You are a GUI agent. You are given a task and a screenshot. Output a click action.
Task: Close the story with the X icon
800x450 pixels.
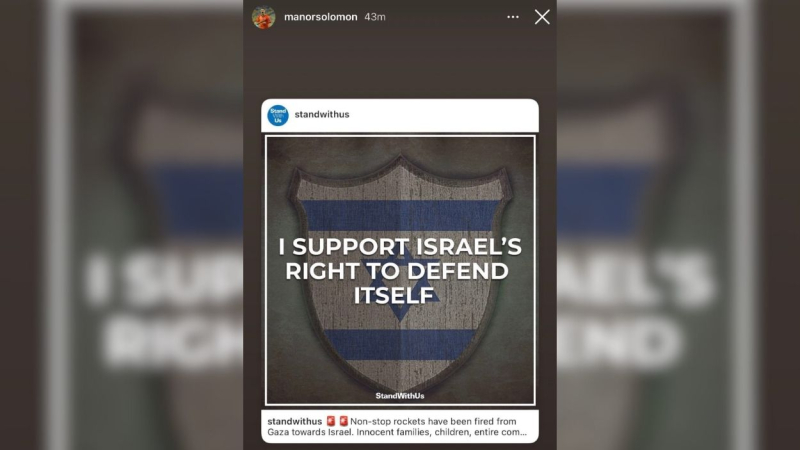[x=542, y=17]
